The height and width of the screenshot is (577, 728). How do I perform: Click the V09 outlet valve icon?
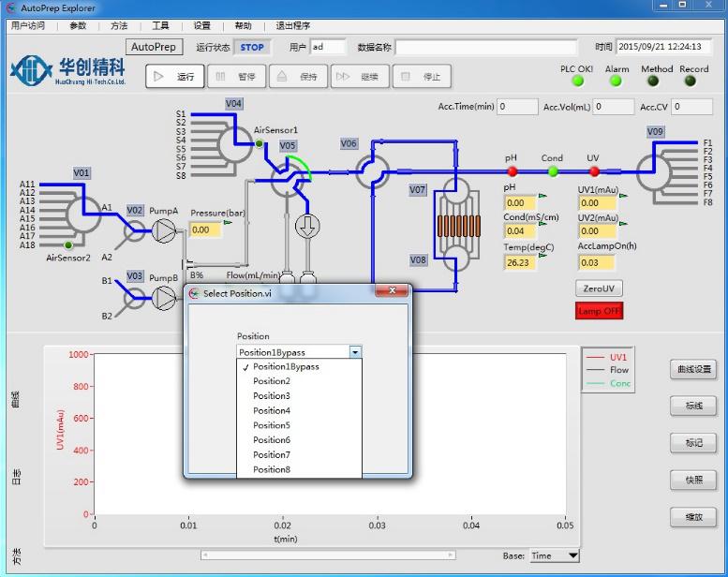[654, 171]
